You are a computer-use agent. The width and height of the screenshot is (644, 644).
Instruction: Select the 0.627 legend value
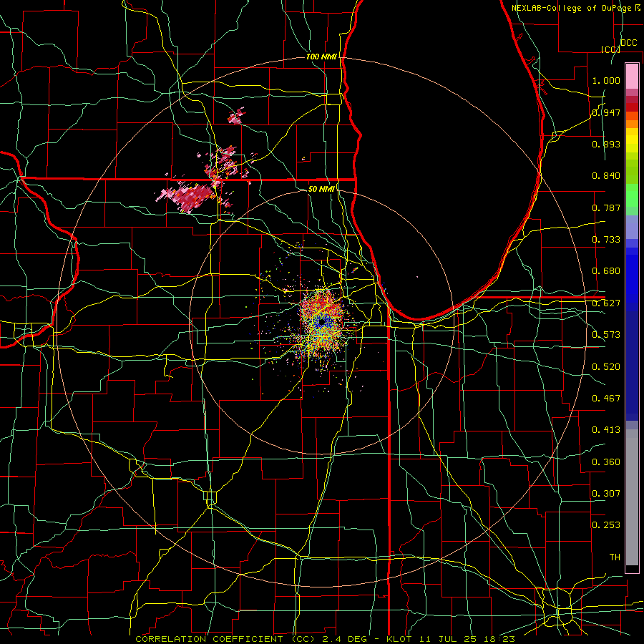tap(606, 303)
